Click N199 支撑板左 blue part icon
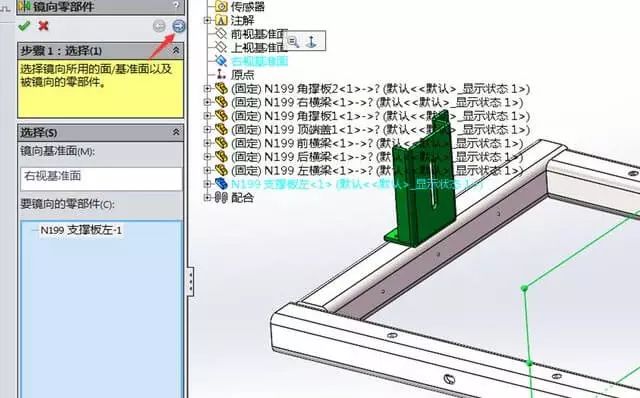The height and width of the screenshot is (398, 640). (221, 184)
